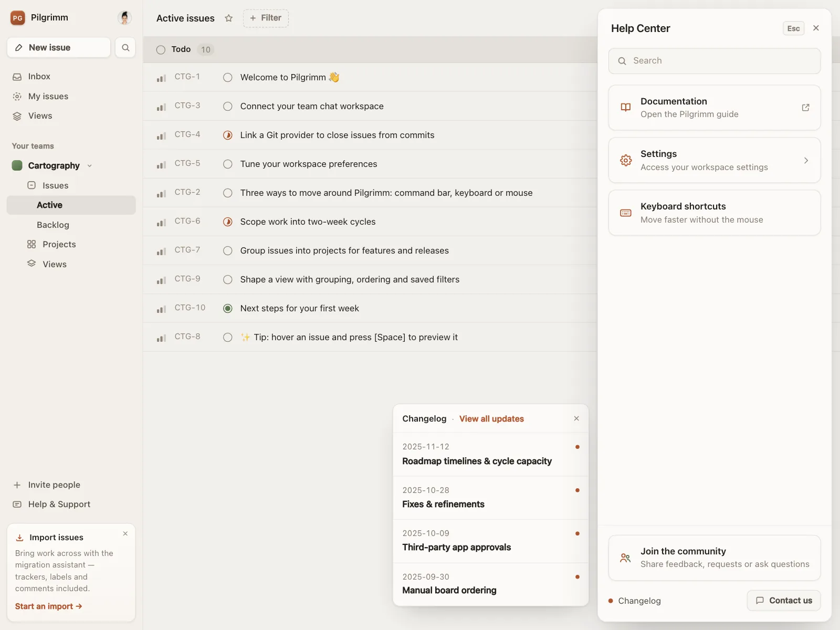Click the Esc button in Help Center
This screenshot has height=630, width=840.
click(793, 28)
